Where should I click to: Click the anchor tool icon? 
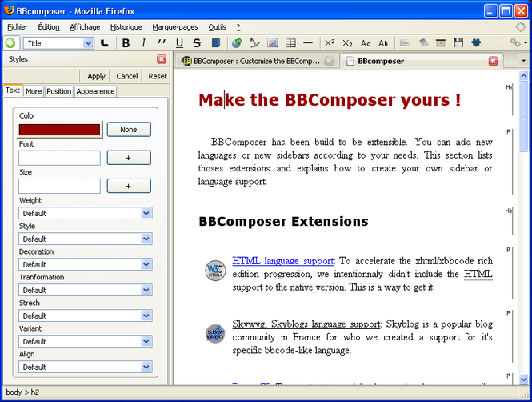(x=254, y=42)
